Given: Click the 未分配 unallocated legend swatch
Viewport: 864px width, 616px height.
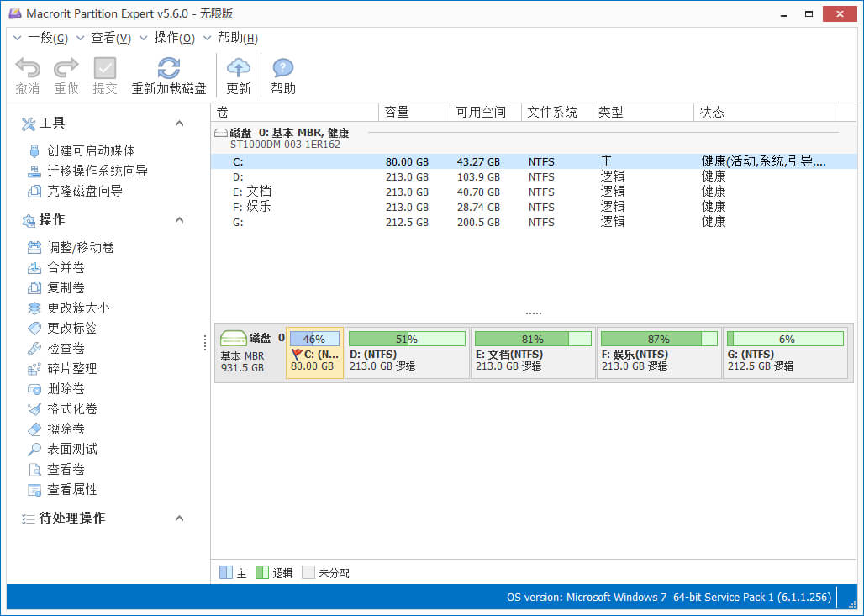Looking at the screenshot, I should [x=308, y=572].
